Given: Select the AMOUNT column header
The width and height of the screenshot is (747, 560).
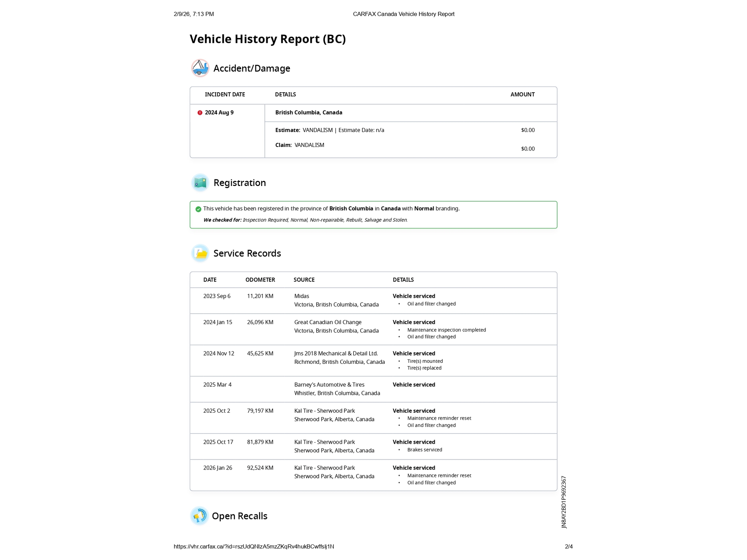Looking at the screenshot, I should [x=522, y=94].
